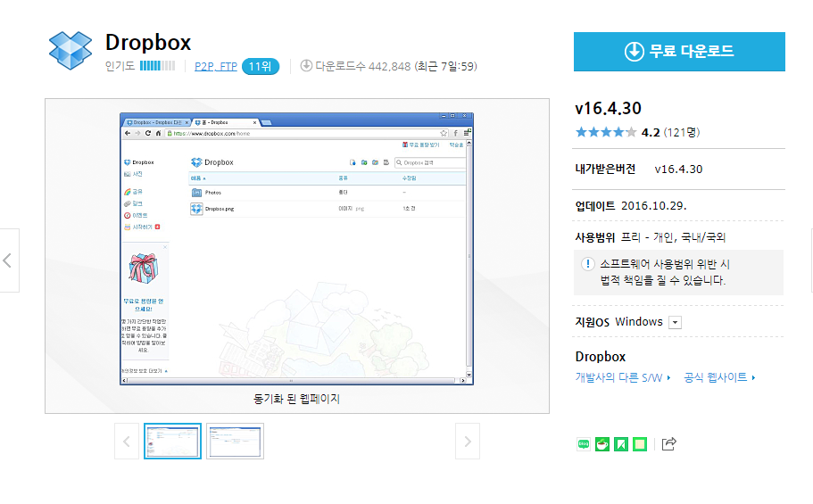Viewport: 813px width, 504px height.
Task: Open the large Dropbox web page screenshot
Action: (x=296, y=249)
